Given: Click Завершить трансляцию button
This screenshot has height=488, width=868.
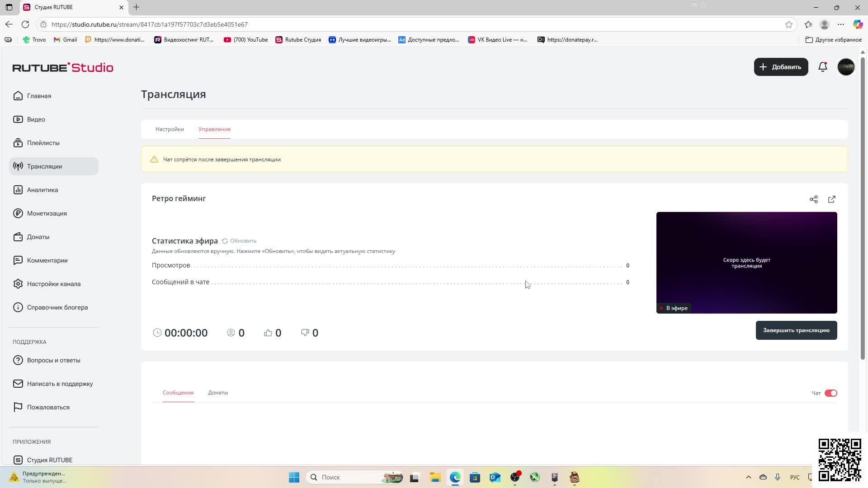Looking at the screenshot, I should point(796,330).
